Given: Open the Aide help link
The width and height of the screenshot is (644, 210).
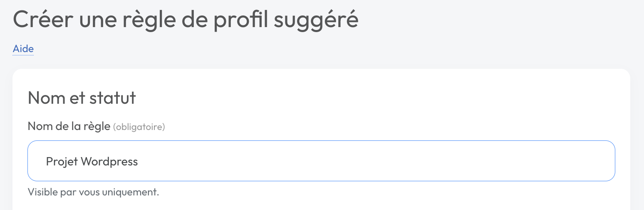Looking at the screenshot, I should point(23,49).
